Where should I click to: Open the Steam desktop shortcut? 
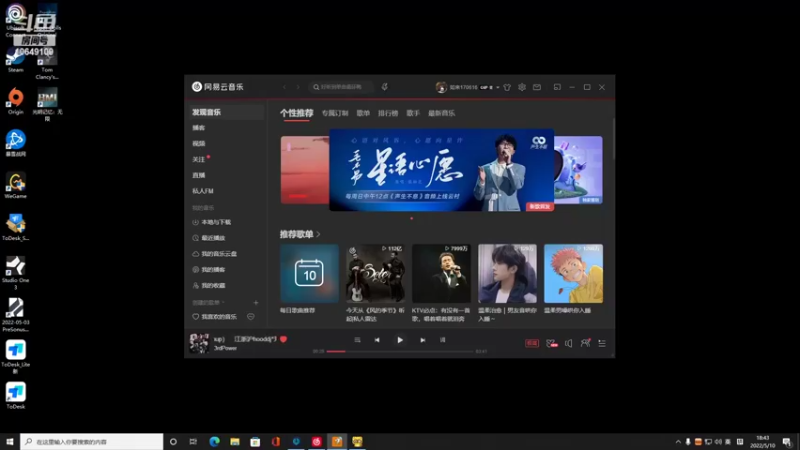point(15,61)
